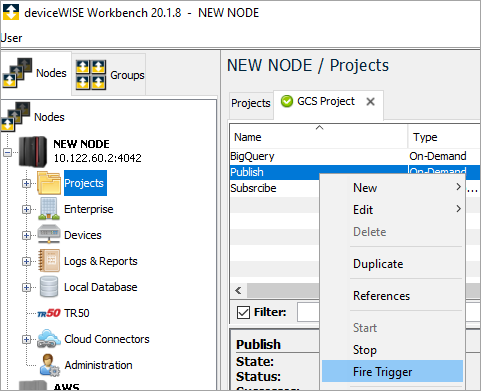Click the Administration user gear icon

[x=49, y=365]
